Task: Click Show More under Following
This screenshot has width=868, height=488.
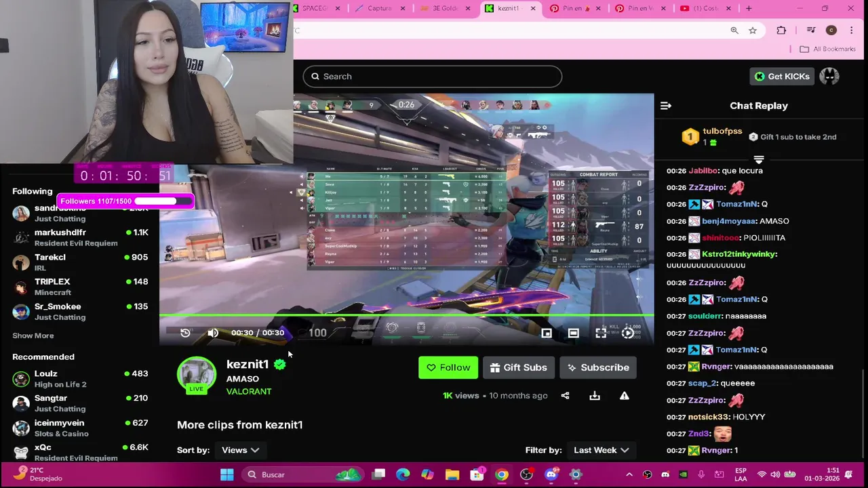Action: 33,335
